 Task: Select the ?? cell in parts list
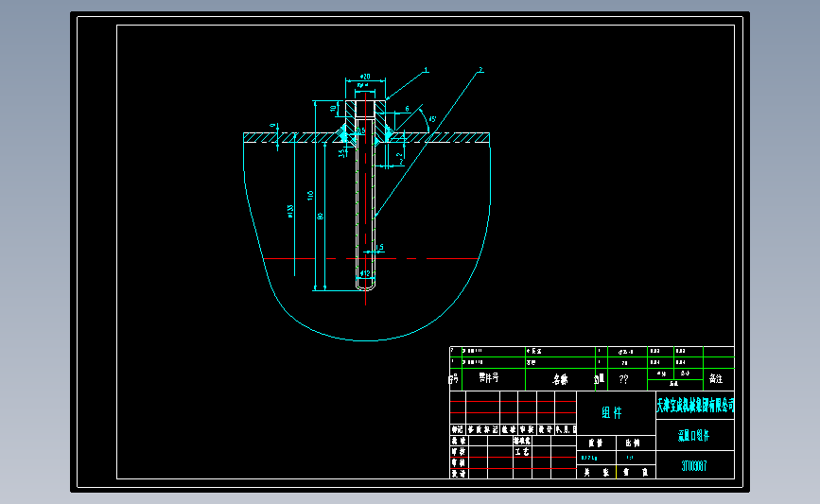click(x=623, y=379)
